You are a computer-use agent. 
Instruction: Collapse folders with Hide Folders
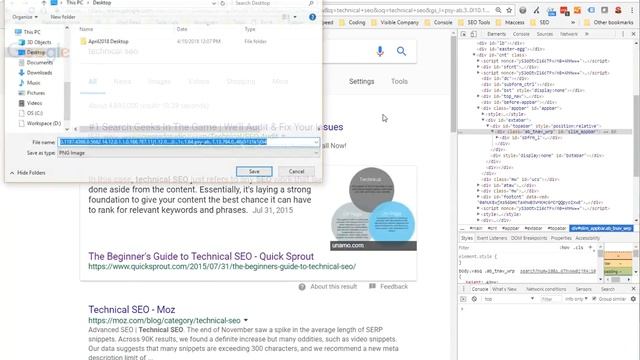tap(27, 173)
